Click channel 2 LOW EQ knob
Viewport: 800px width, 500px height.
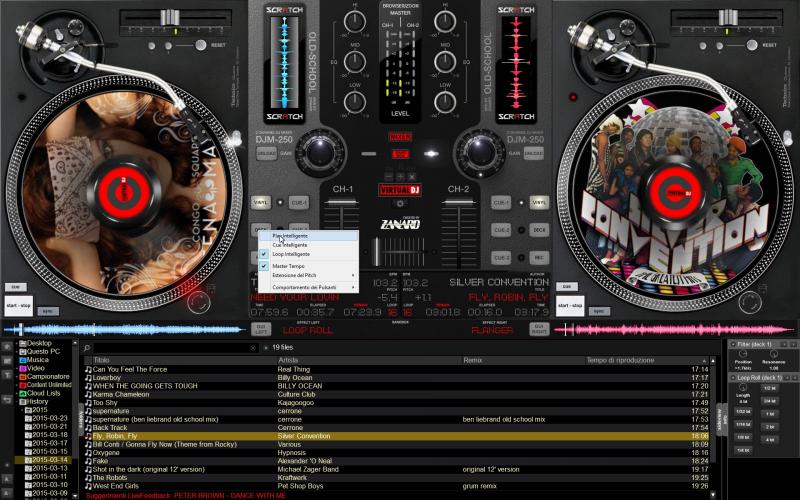point(445,102)
